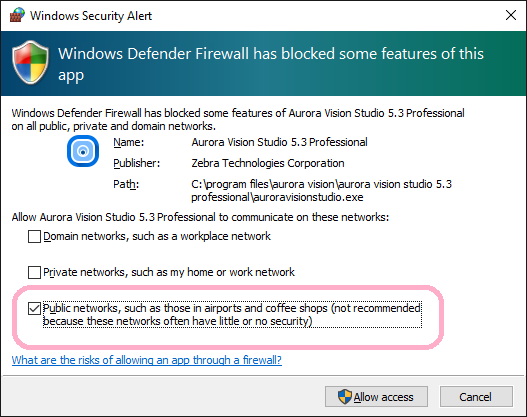Click the Aurora Vision Studio app icon
This screenshot has height=417, width=527.
pyautogui.click(x=83, y=151)
